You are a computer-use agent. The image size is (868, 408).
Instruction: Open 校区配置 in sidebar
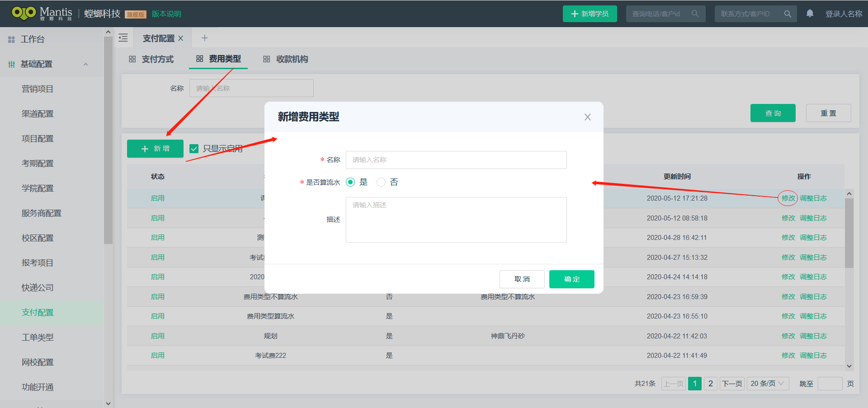click(38, 238)
